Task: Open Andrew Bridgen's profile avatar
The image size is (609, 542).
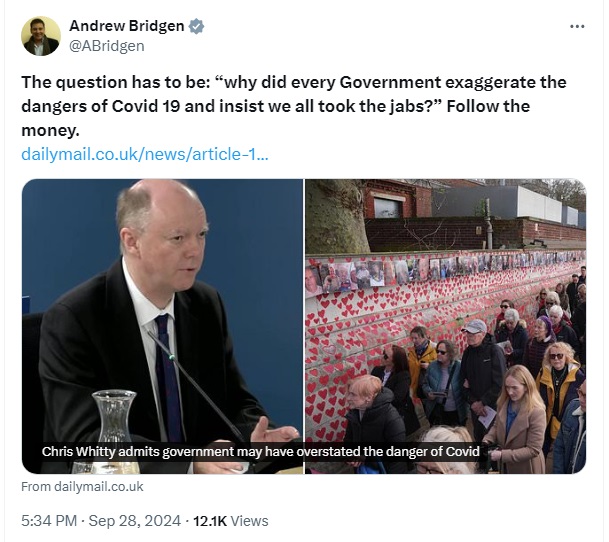Action: coord(41,36)
